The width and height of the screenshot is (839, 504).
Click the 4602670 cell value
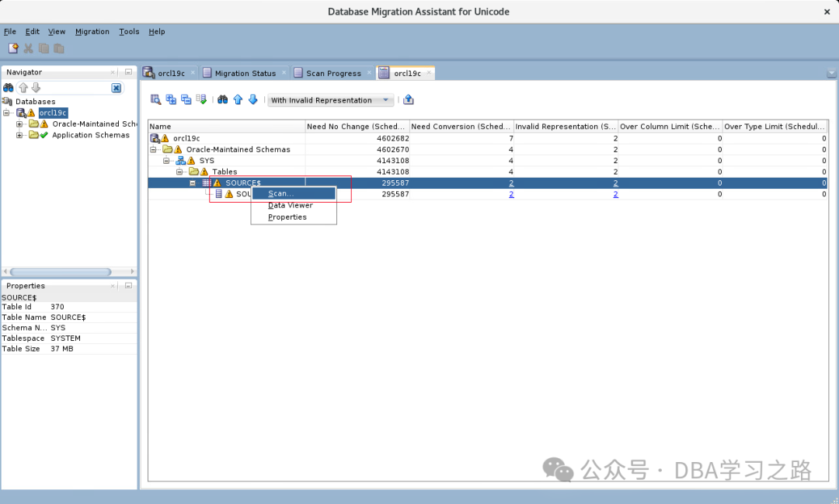pos(393,150)
